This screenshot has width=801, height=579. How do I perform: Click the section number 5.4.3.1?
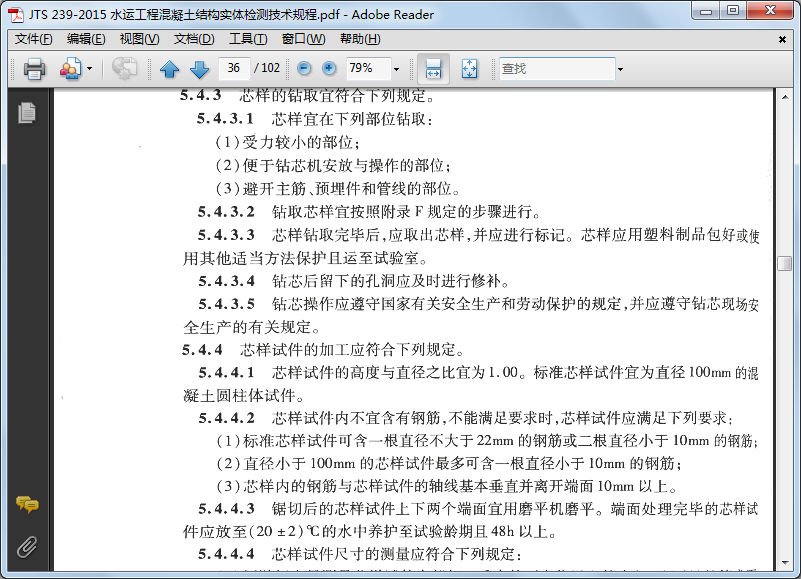225,119
